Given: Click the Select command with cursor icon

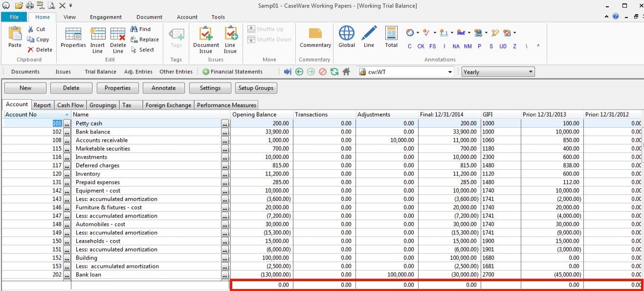Looking at the screenshot, I should pyautogui.click(x=142, y=50).
